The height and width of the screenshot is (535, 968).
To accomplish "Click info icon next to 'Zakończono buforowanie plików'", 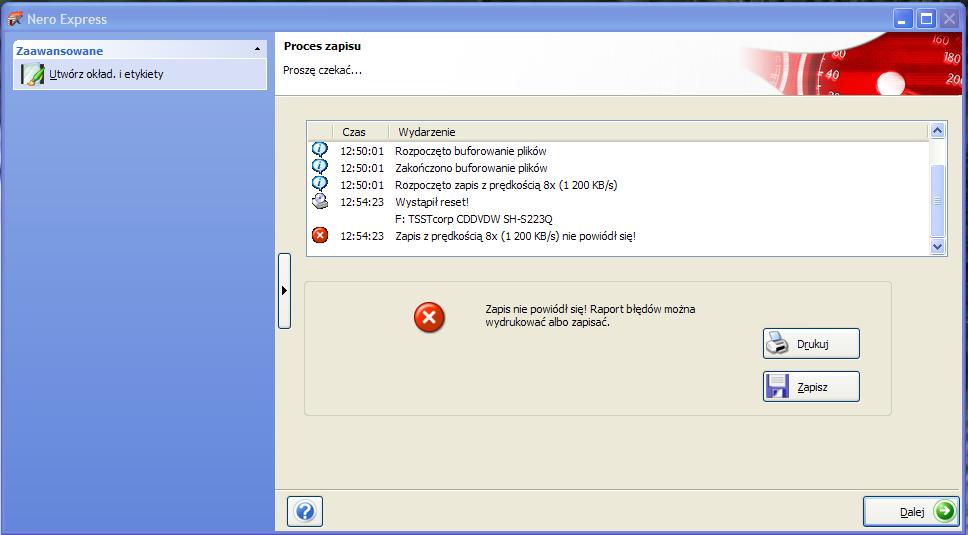I will (x=320, y=167).
